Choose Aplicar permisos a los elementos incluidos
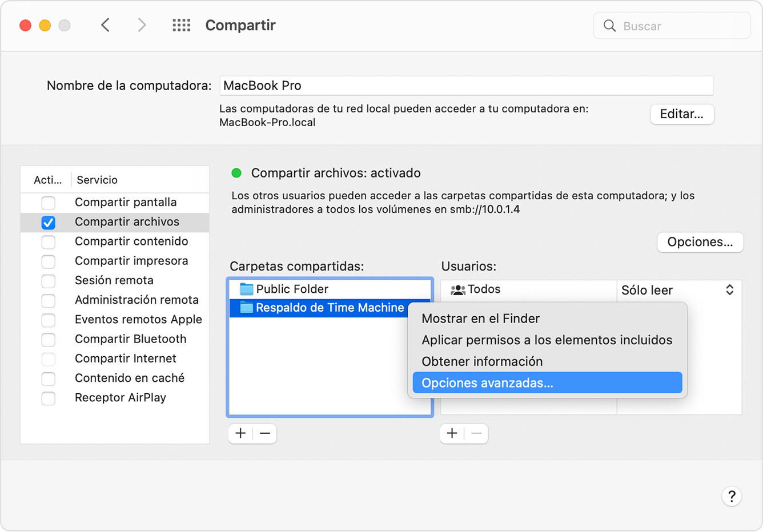The width and height of the screenshot is (763, 532). 547,340
